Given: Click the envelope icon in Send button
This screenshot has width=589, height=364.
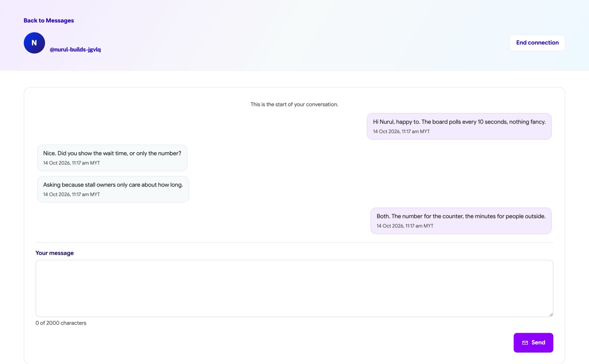Looking at the screenshot, I should (525, 343).
